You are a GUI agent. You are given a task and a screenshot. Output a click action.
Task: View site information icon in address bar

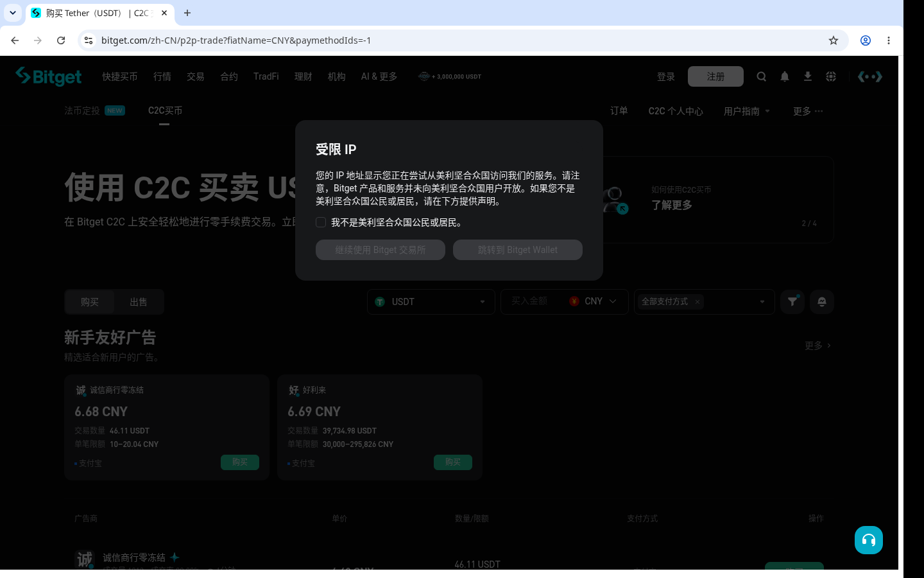89,40
